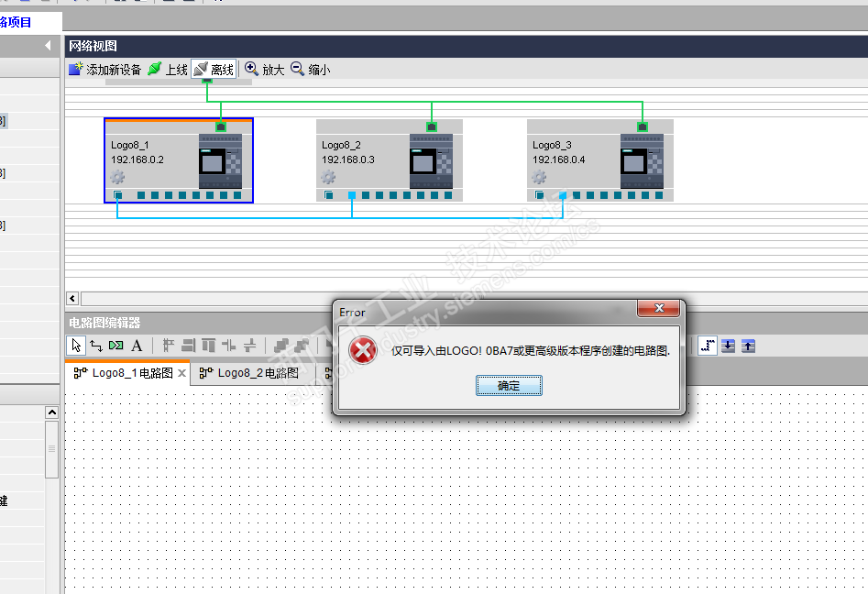This screenshot has height=594, width=868.
Task: Confirm error with 确定 button
Action: point(509,385)
